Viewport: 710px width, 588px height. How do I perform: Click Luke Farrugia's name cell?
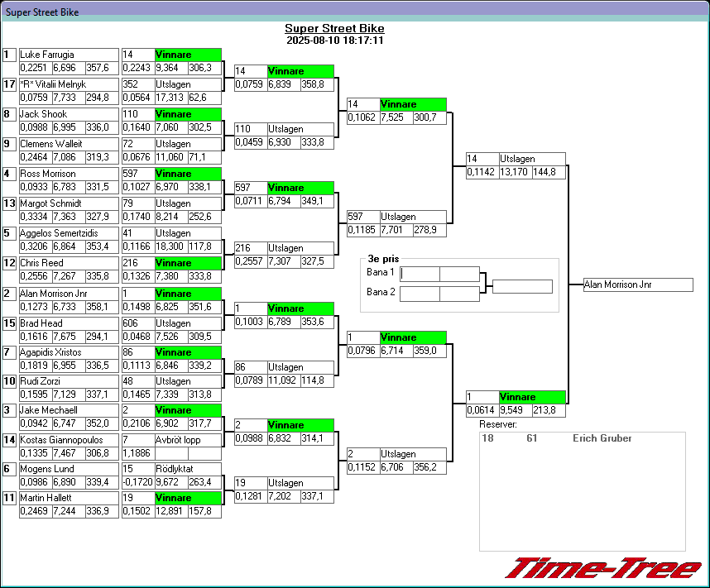pos(68,55)
